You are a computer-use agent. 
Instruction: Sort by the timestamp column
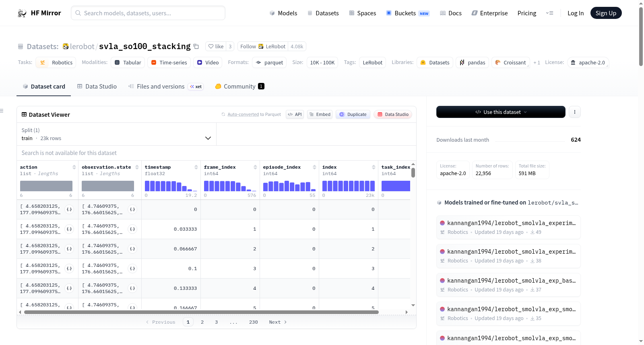click(x=196, y=167)
